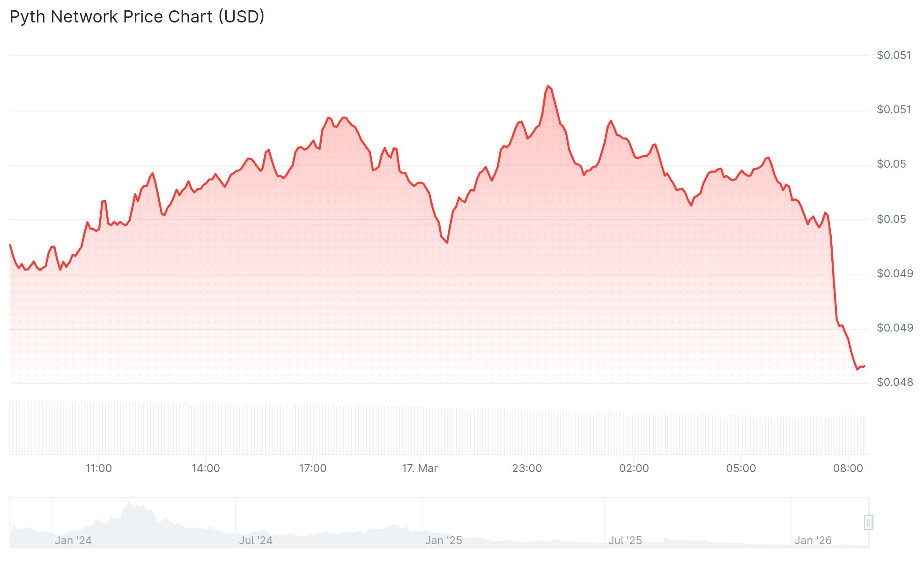Click the navigator range handle on the right
924x562 pixels.
(868, 522)
